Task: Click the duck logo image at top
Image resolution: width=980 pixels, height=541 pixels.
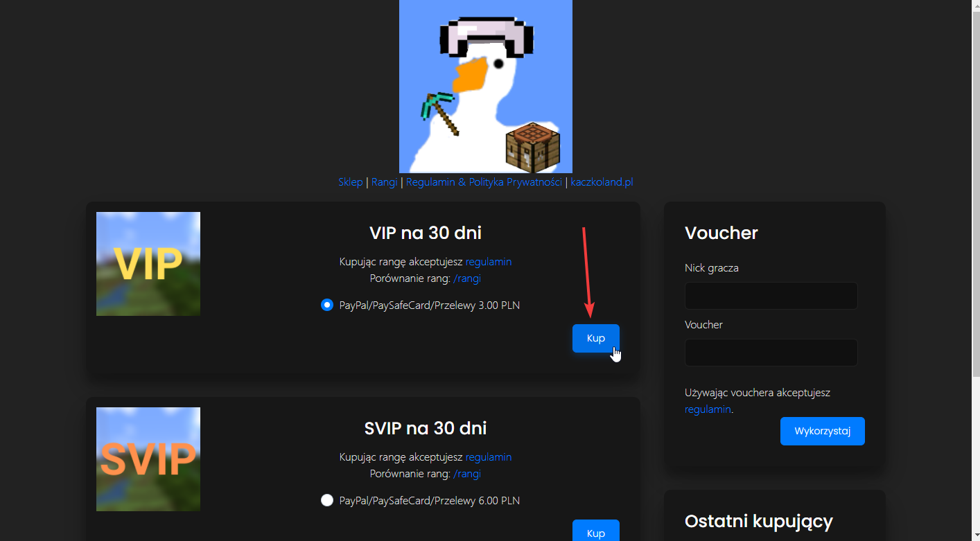Action: [485, 87]
